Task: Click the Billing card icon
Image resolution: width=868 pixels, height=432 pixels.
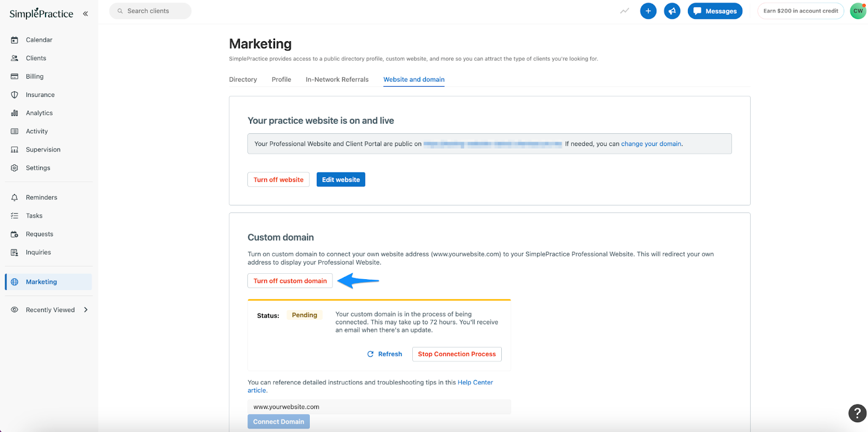Action: pos(15,76)
